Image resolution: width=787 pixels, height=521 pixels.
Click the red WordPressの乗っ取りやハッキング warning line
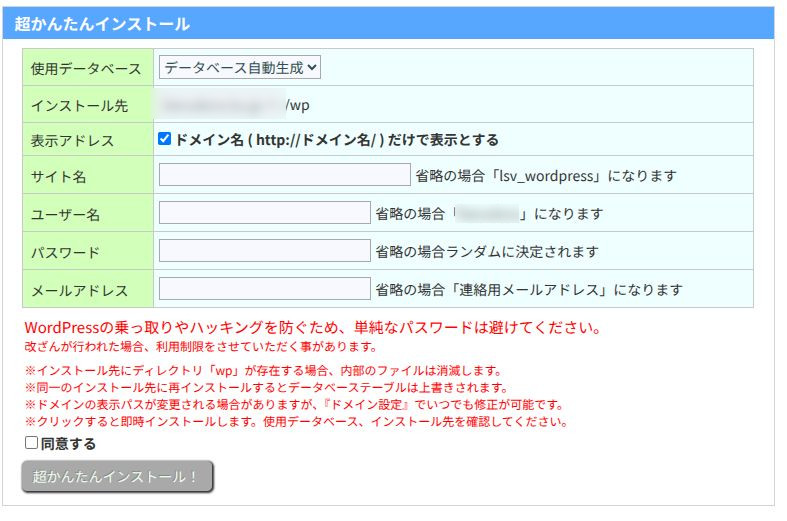click(x=313, y=328)
